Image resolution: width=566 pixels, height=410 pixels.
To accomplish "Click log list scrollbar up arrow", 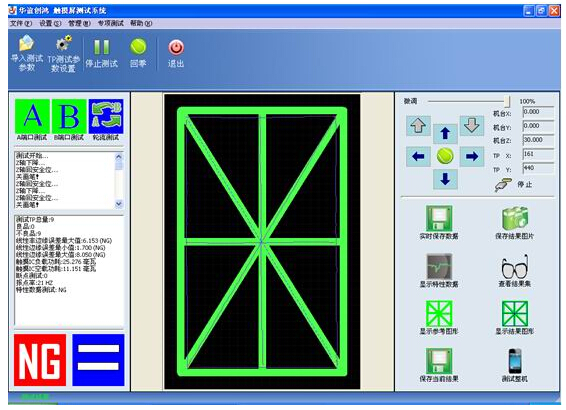I will (119, 157).
